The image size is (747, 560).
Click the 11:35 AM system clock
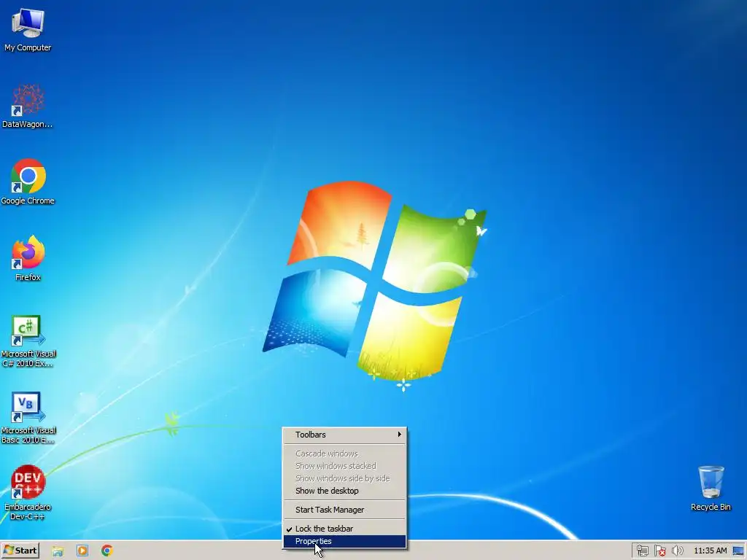pos(711,551)
